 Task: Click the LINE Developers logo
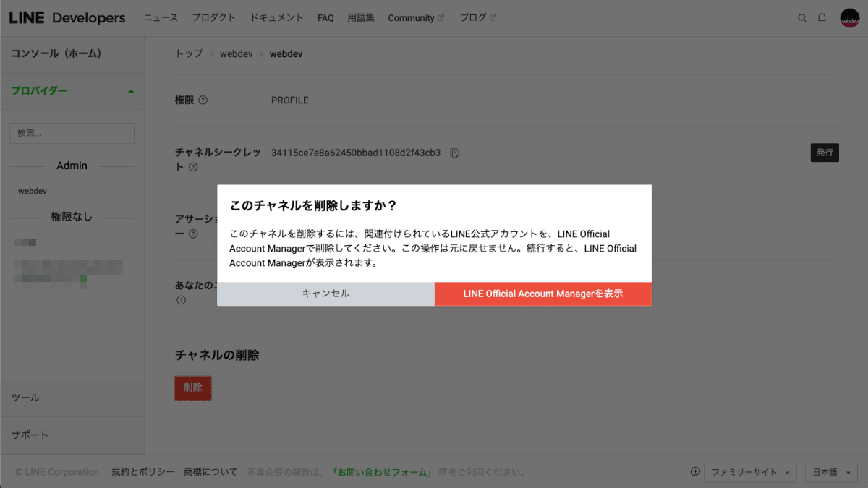pos(67,18)
